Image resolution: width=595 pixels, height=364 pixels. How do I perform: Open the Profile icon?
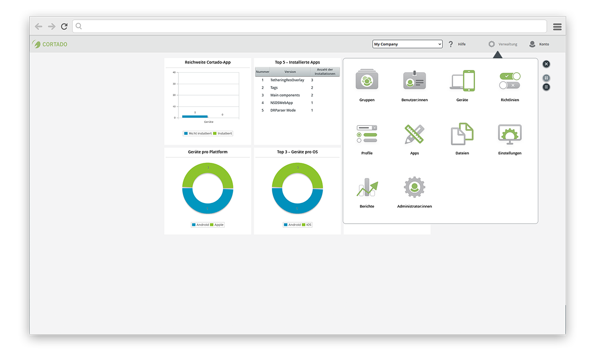coord(367,134)
